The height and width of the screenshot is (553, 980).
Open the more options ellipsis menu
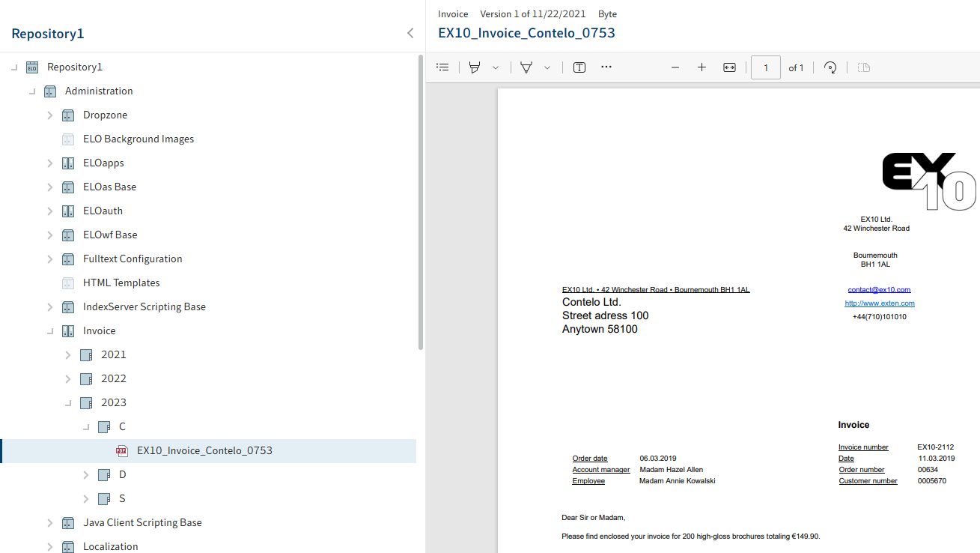(x=606, y=67)
